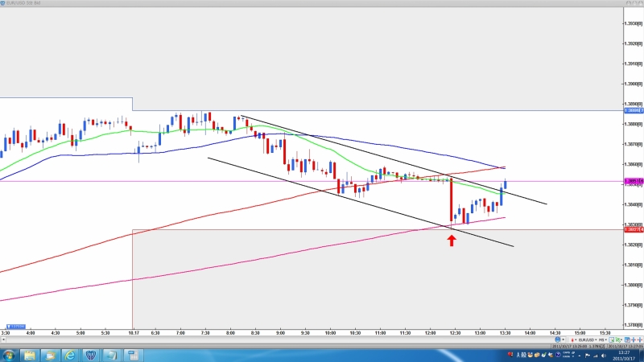Click the taskbar clock showing 13:27
Screen dimensions: 644x362
pyautogui.click(x=624, y=356)
